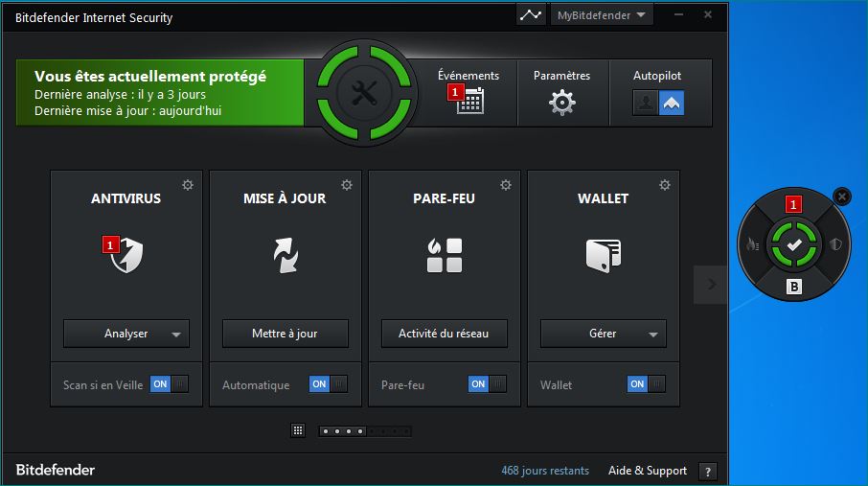Toggle Automatique update switch
The width and height of the screenshot is (868, 486).
[329, 384]
